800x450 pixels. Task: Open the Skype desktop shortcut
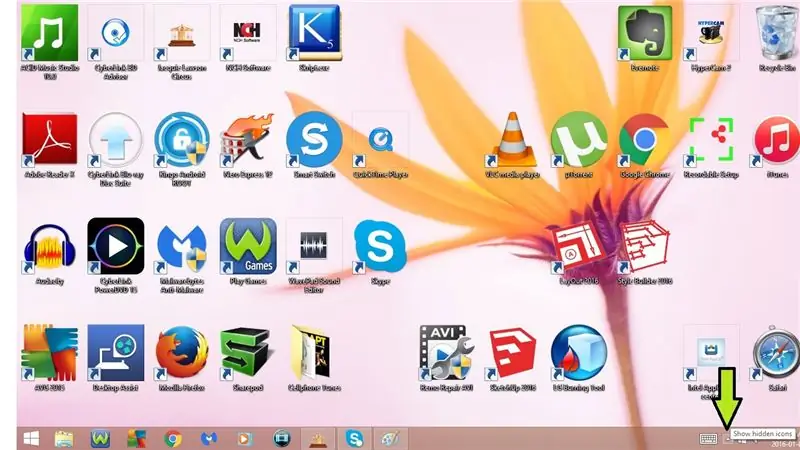click(380, 247)
